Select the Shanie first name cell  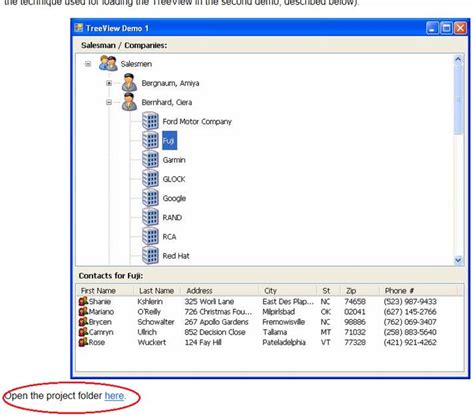point(100,301)
